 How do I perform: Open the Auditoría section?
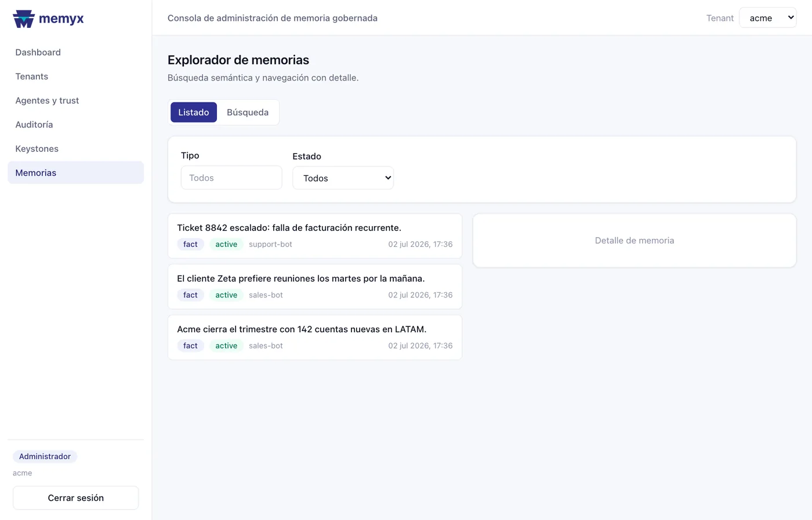[x=75, y=125]
